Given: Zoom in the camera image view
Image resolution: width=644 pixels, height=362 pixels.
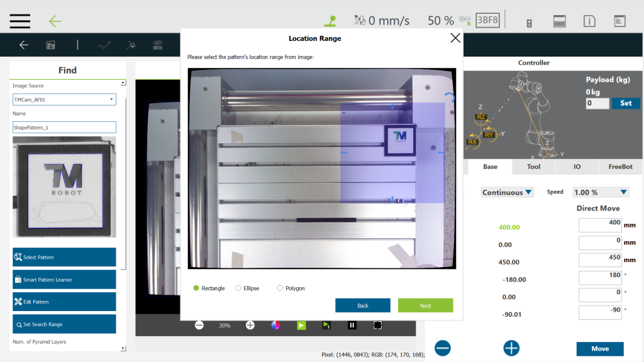Looking at the screenshot, I should (250, 325).
